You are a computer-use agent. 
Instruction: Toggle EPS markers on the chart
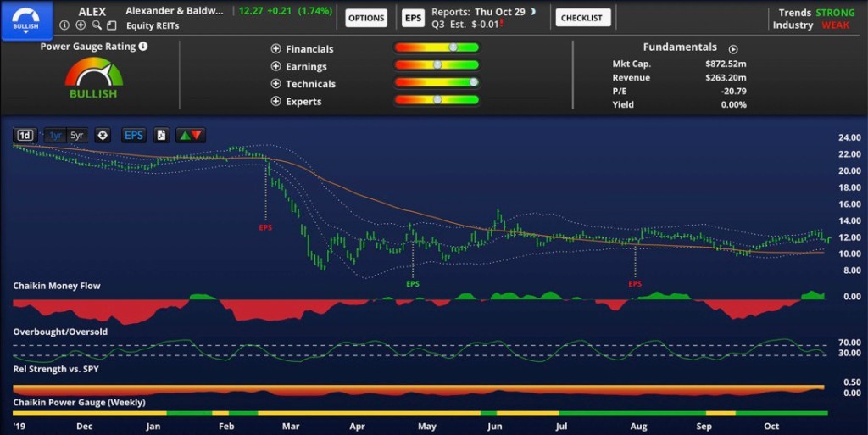pyautogui.click(x=134, y=135)
